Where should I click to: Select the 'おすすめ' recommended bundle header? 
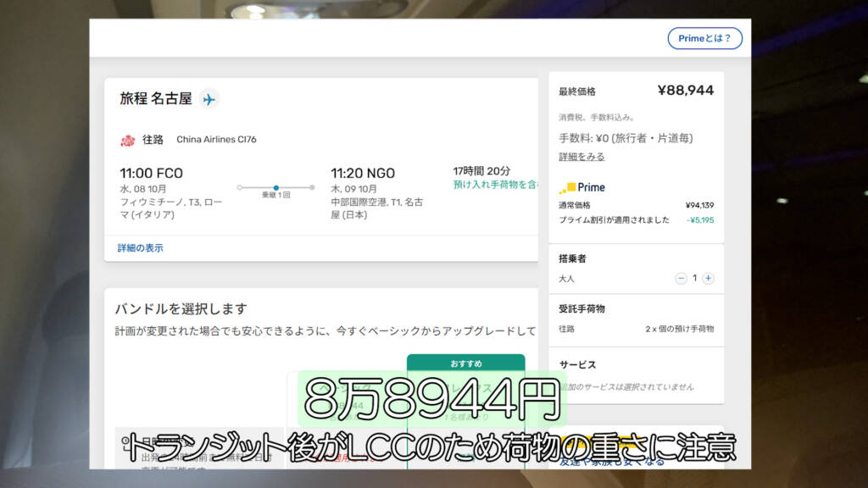click(465, 363)
